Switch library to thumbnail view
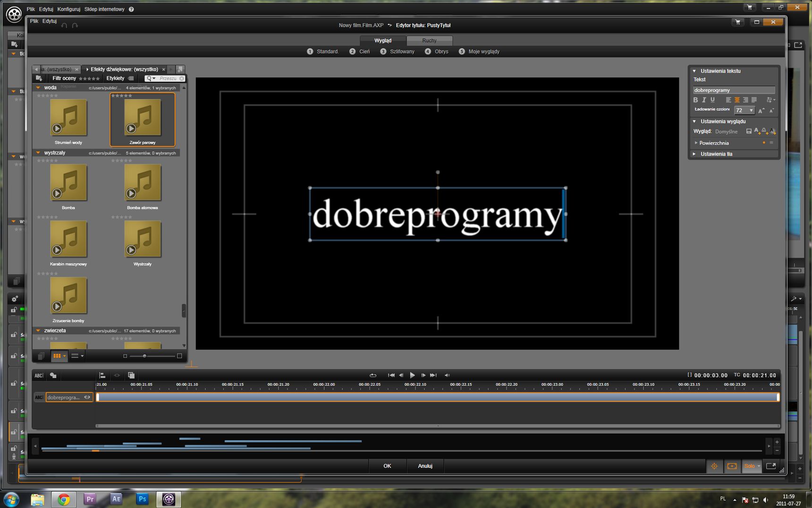Image resolution: width=812 pixels, height=508 pixels. coord(59,356)
